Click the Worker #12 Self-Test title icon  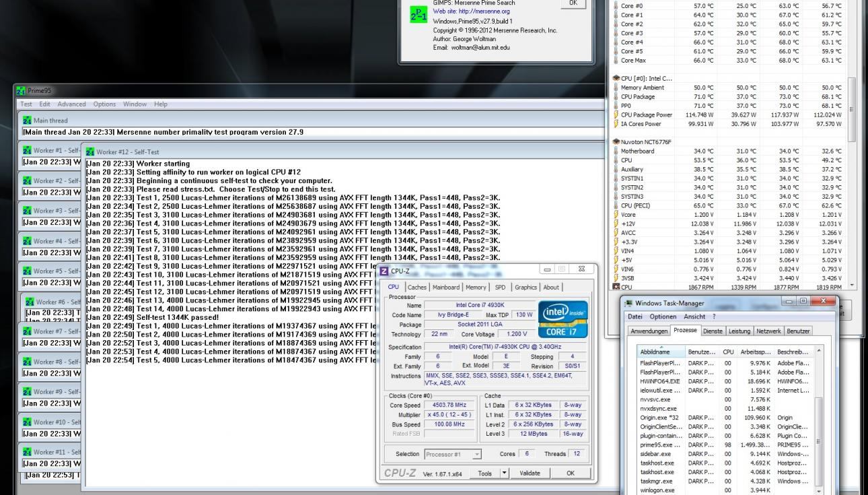(90, 152)
